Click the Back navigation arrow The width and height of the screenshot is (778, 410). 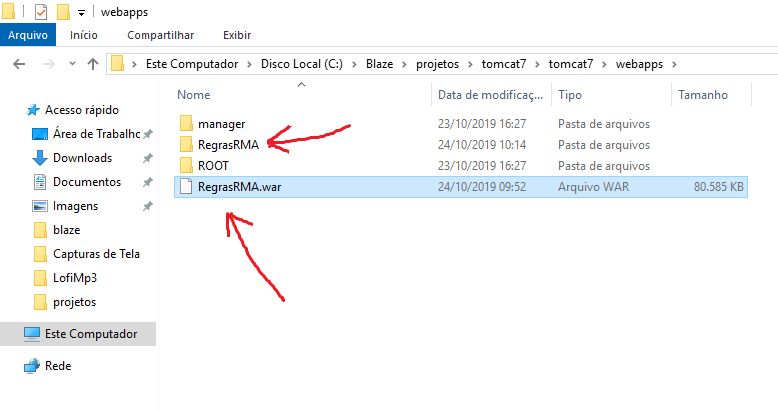(x=19, y=64)
